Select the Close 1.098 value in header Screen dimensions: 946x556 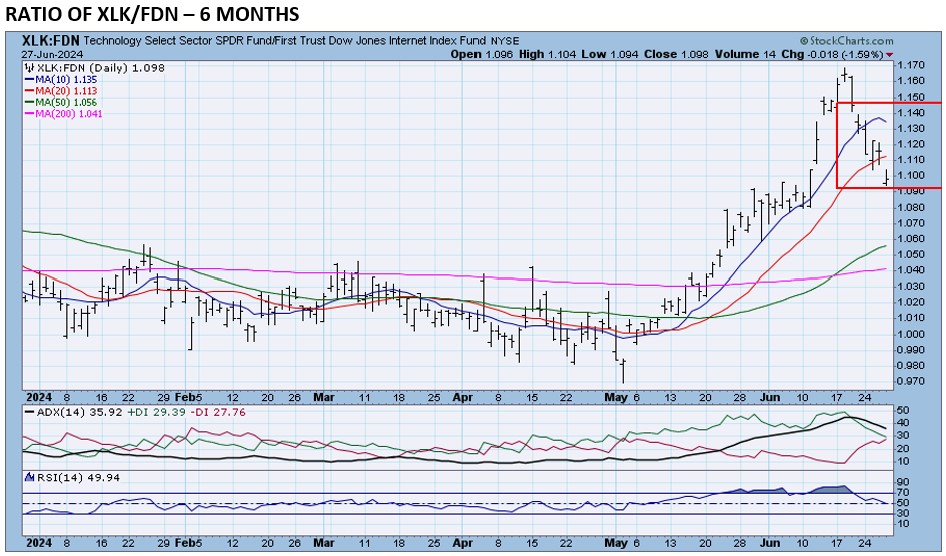coord(677,54)
